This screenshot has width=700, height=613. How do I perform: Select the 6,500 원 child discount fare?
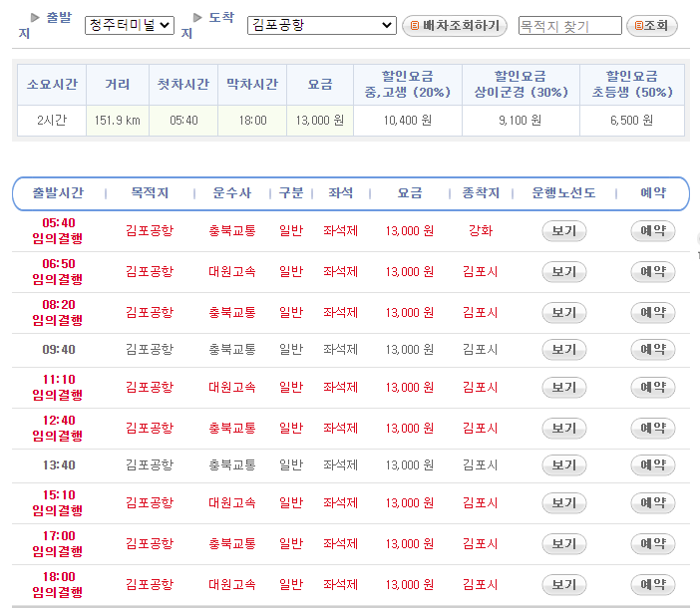click(632, 121)
